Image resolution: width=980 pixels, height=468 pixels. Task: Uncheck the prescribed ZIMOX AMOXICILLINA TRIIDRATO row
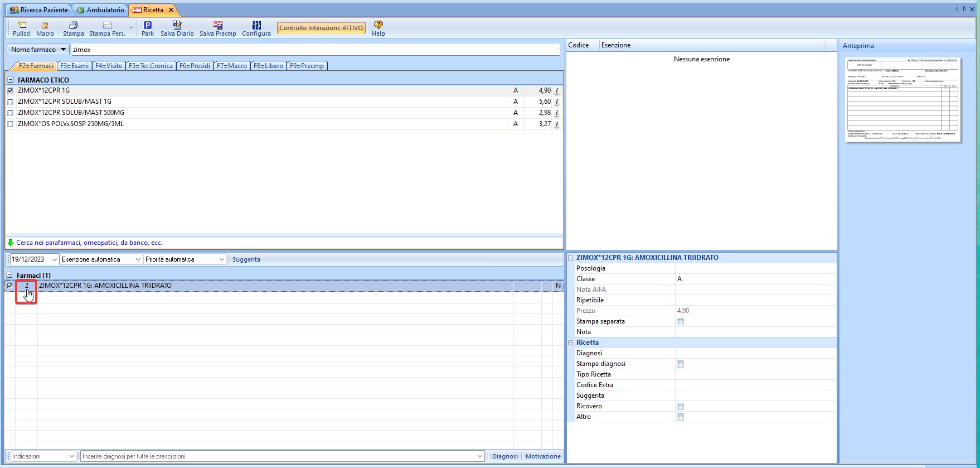coord(9,286)
